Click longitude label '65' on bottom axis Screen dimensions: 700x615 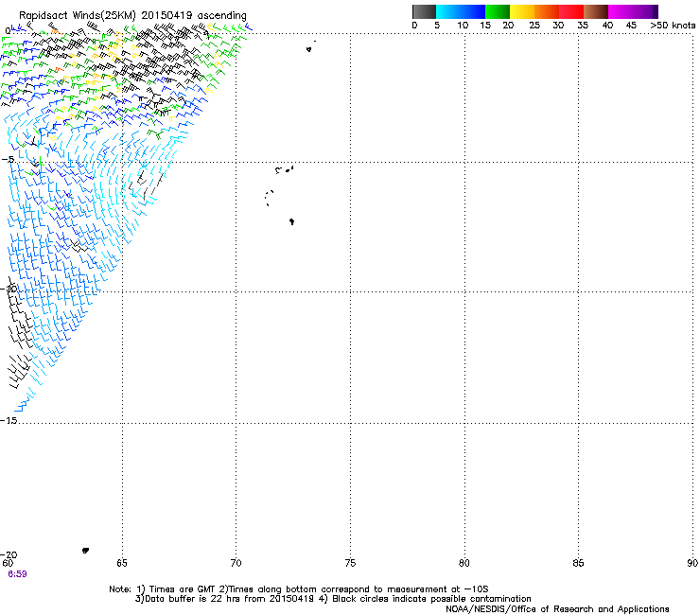click(122, 563)
